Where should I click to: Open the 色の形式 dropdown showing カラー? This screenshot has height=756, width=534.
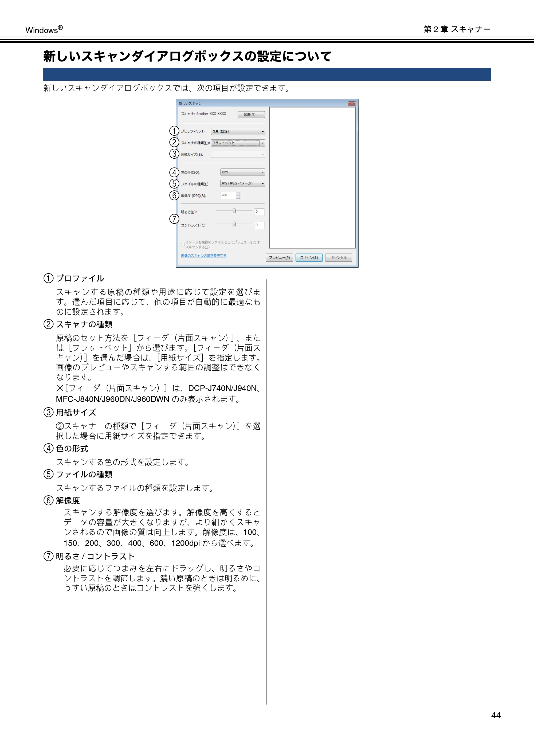tap(243, 172)
